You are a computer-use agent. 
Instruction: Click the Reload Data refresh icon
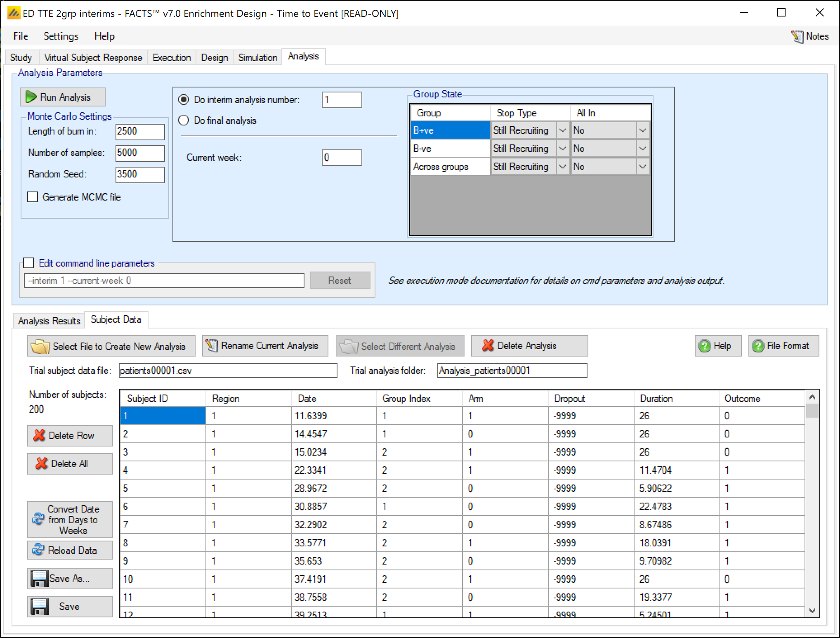click(x=38, y=550)
